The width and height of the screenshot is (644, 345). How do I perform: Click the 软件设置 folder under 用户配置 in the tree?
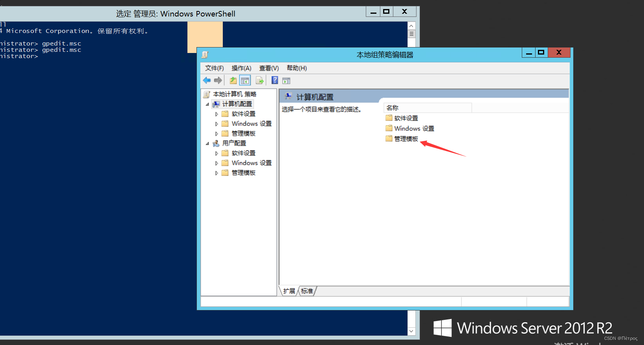click(243, 153)
